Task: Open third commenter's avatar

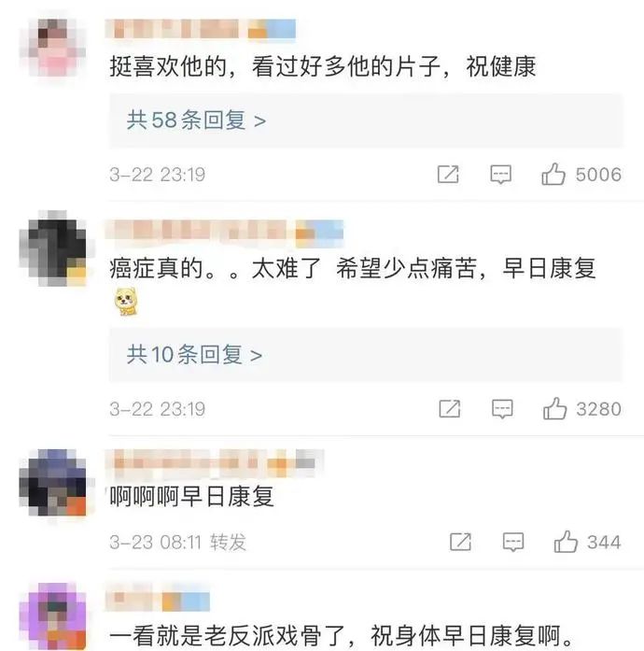Action: [53, 483]
